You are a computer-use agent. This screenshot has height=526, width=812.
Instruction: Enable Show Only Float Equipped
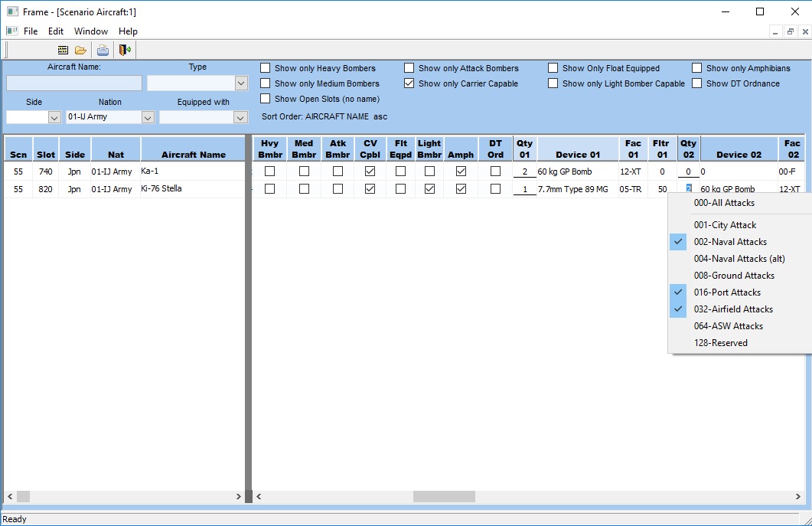point(553,68)
